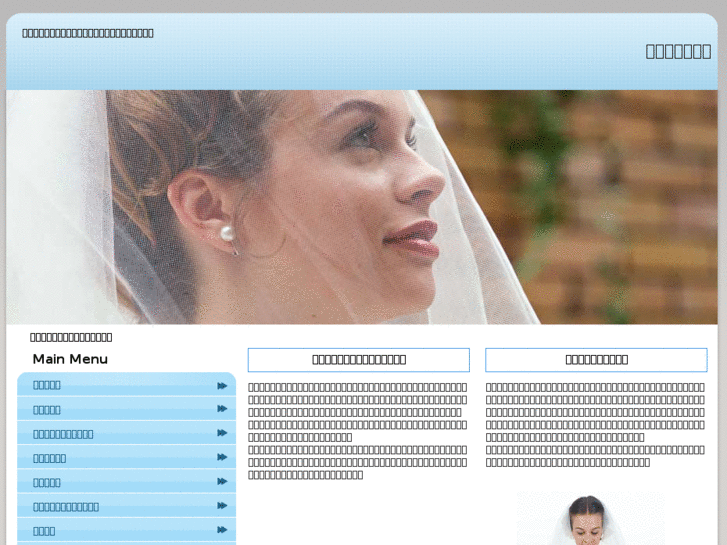Click the small bride photo below the right article
727x545 pixels.
590,519
